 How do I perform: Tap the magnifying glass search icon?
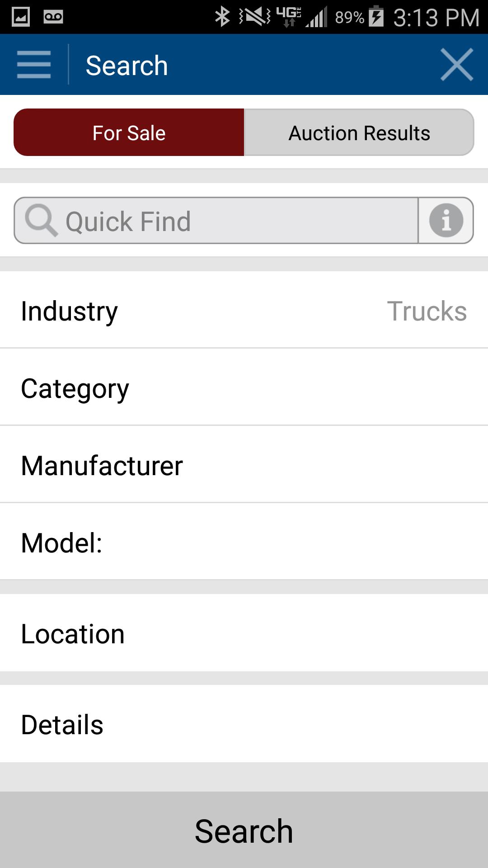tap(41, 221)
